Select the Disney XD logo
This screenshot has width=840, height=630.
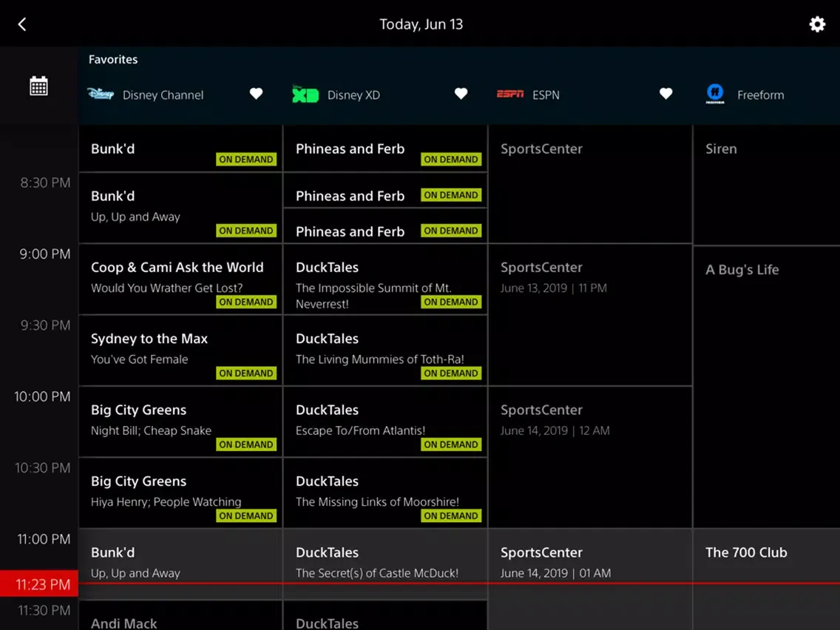click(305, 95)
